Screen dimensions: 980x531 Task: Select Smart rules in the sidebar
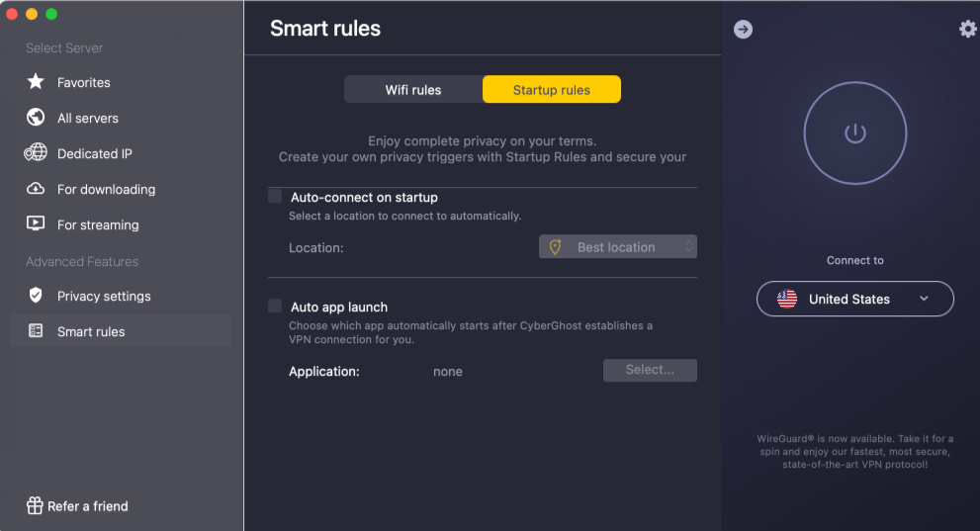[x=121, y=331]
